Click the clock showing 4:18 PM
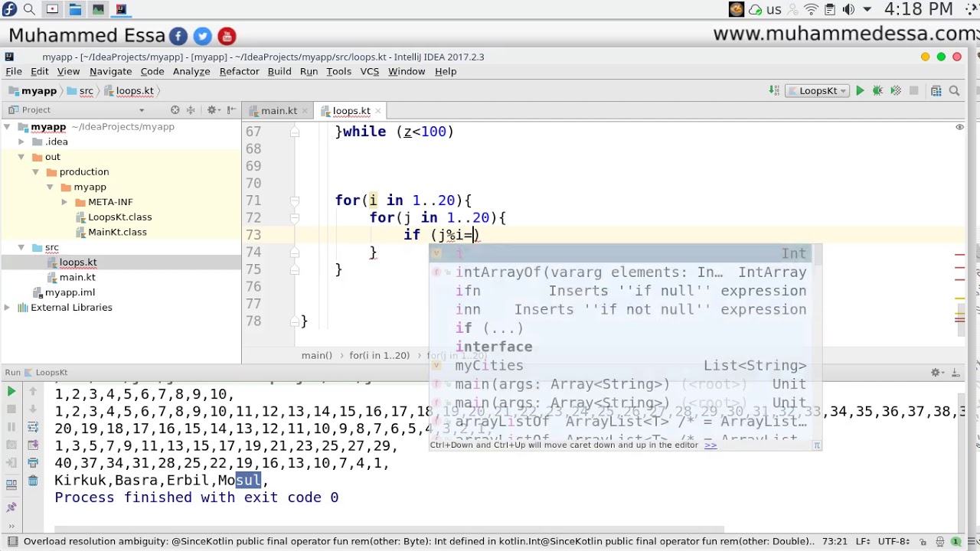This screenshot has height=551, width=980. [x=919, y=10]
